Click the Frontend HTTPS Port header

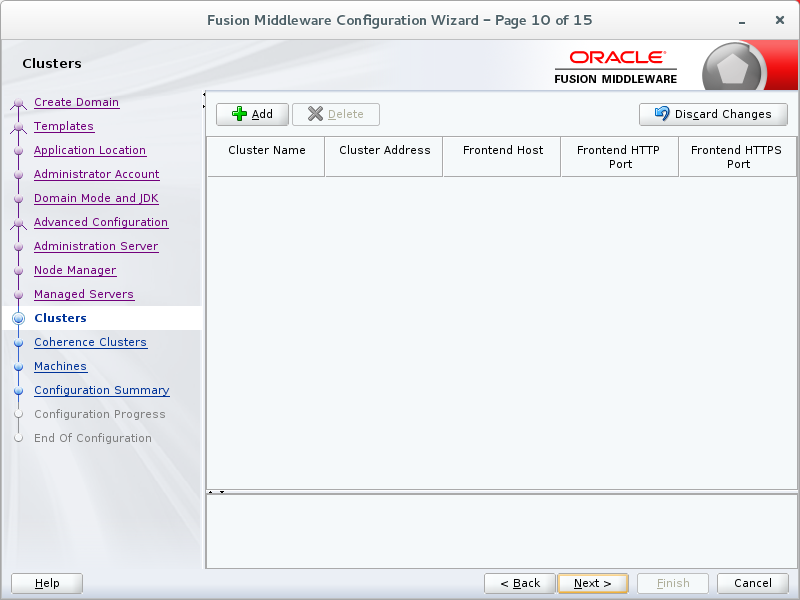click(x=738, y=157)
